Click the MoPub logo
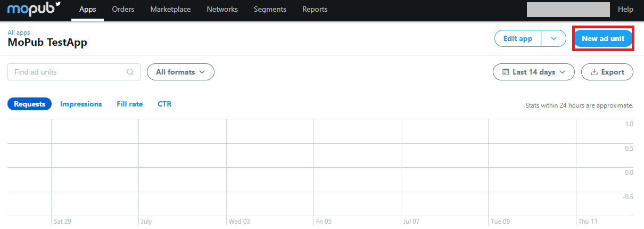This screenshot has height=229, width=644. (34, 9)
